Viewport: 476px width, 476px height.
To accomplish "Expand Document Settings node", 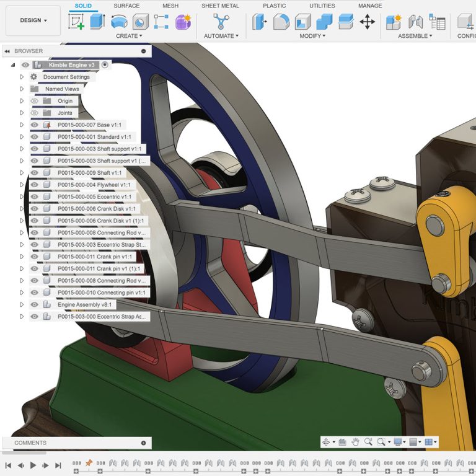I will [x=22, y=77].
